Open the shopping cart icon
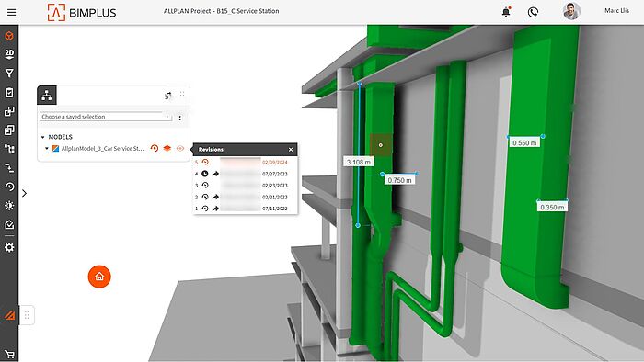 coord(9,355)
